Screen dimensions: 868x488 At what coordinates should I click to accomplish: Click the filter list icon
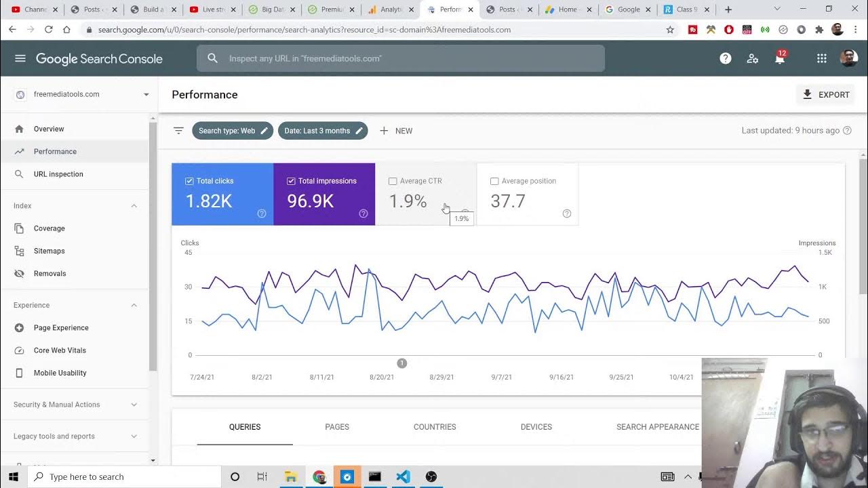[178, 131]
